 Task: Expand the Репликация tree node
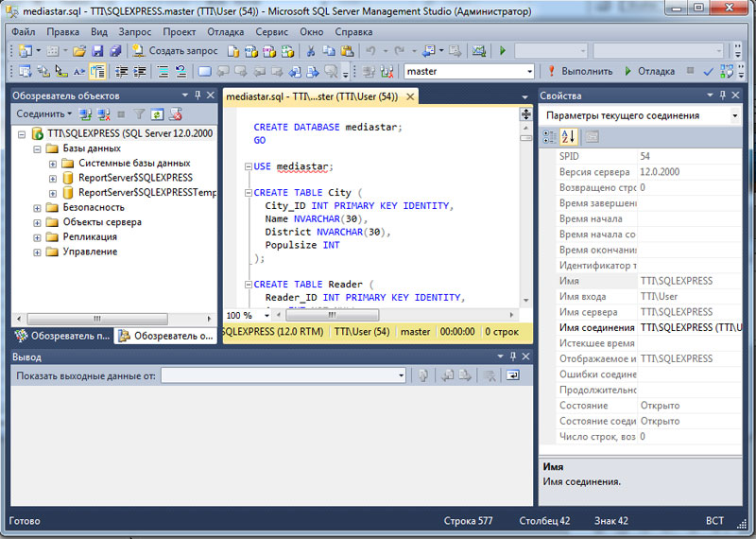pyautogui.click(x=37, y=237)
